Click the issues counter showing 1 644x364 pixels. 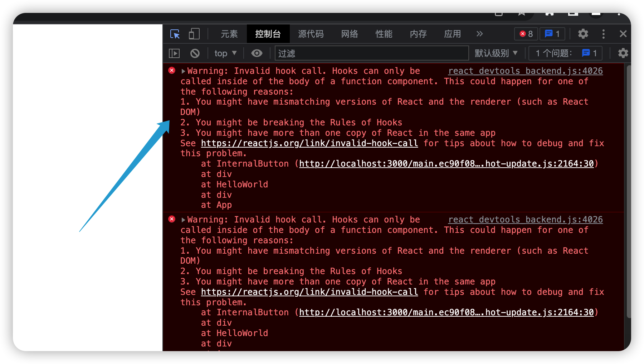552,34
